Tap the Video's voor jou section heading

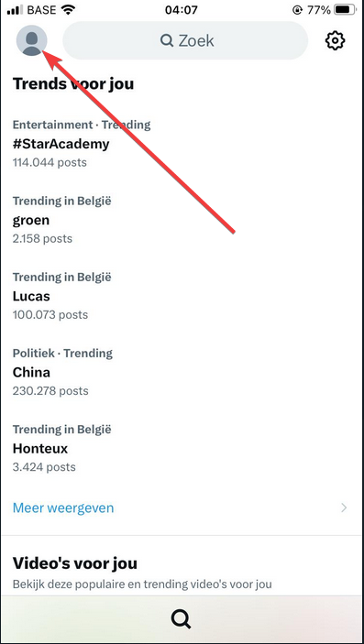[x=75, y=563]
